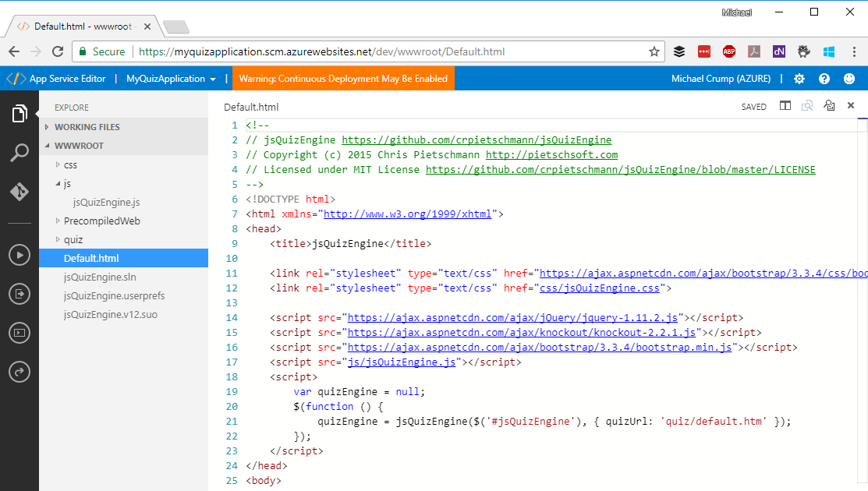
Task: Open the help question mark icon
Action: coord(824,79)
